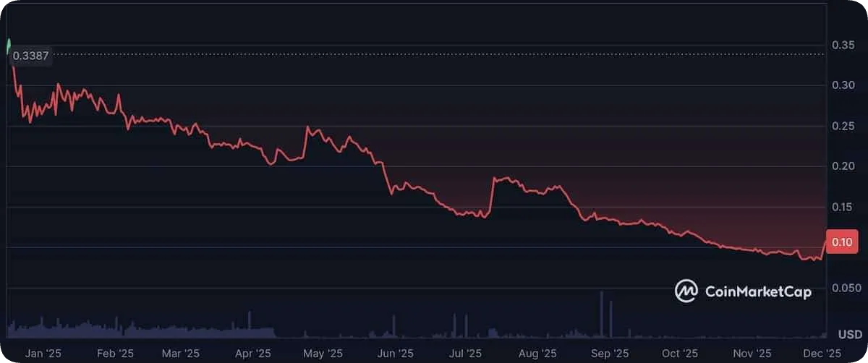Select the 0.30 price axis label
Image resolution: width=868 pixels, height=363 pixels.
click(842, 85)
